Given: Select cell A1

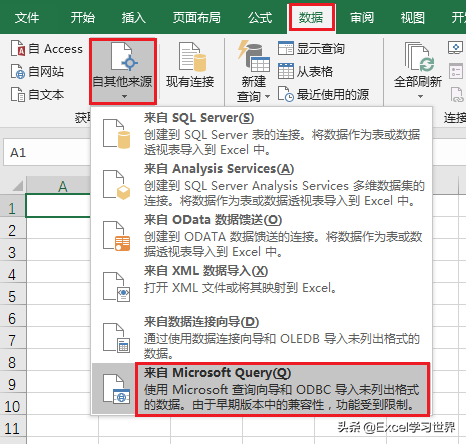Looking at the screenshot, I should 59,206.
